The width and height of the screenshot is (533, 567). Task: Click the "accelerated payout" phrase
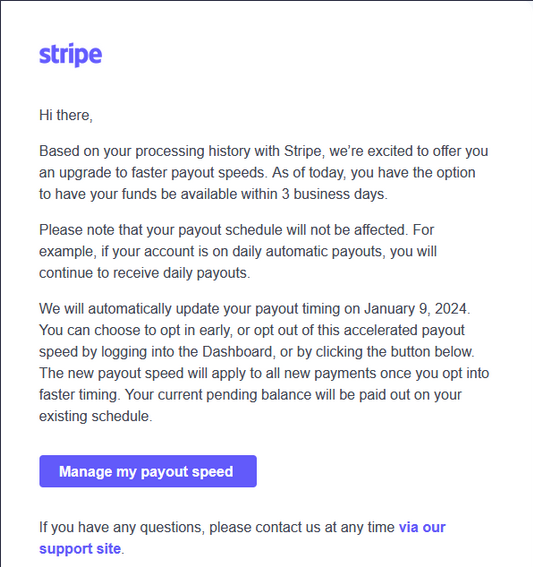(x=404, y=330)
